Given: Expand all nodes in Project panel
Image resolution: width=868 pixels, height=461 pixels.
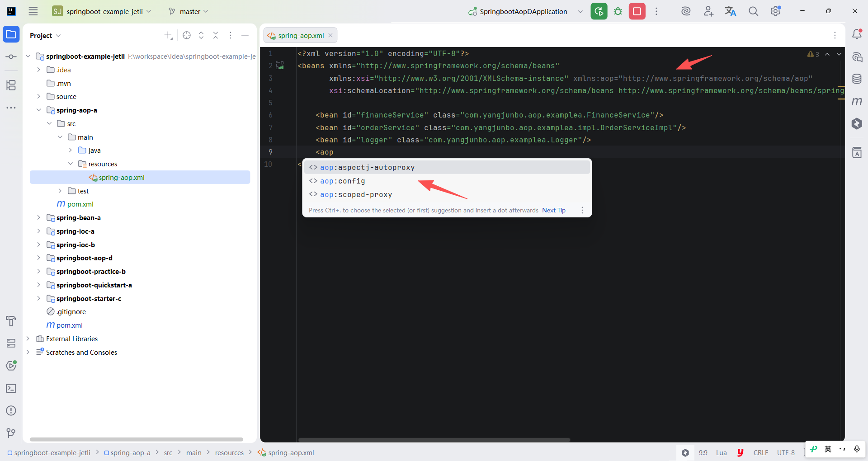Looking at the screenshot, I should point(201,35).
